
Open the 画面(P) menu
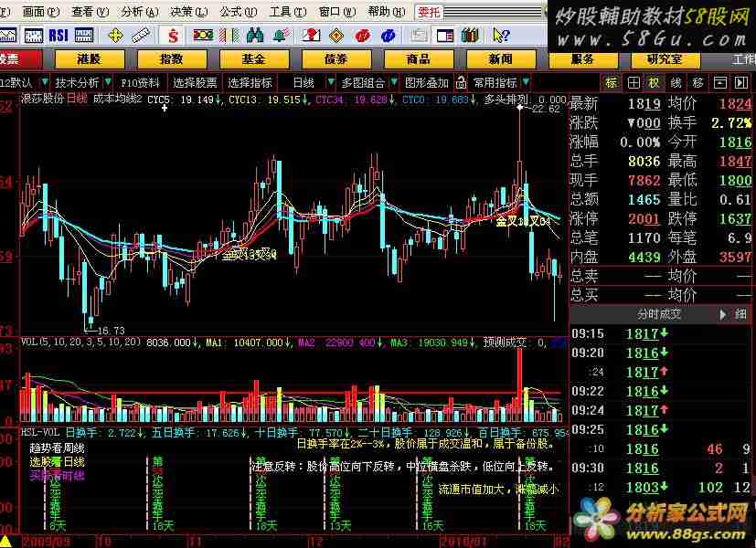click(40, 12)
